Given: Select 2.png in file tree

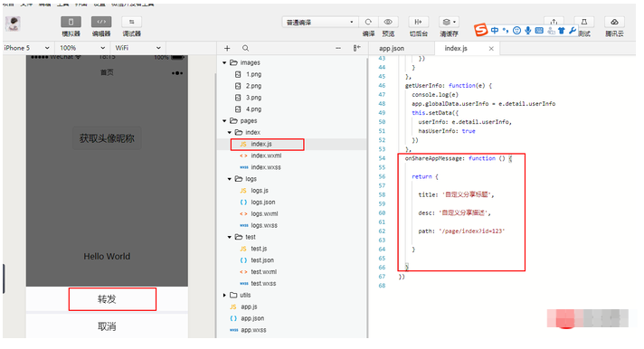Looking at the screenshot, I should [253, 86].
